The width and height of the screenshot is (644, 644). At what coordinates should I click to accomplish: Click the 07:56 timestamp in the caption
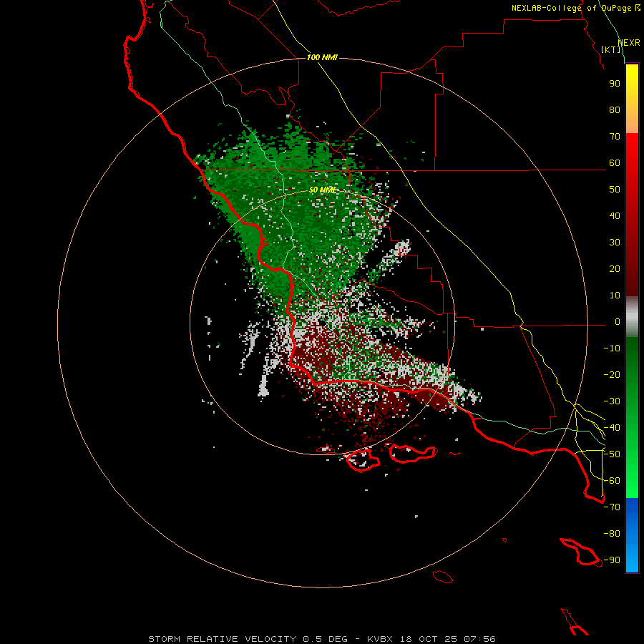[x=479, y=639]
